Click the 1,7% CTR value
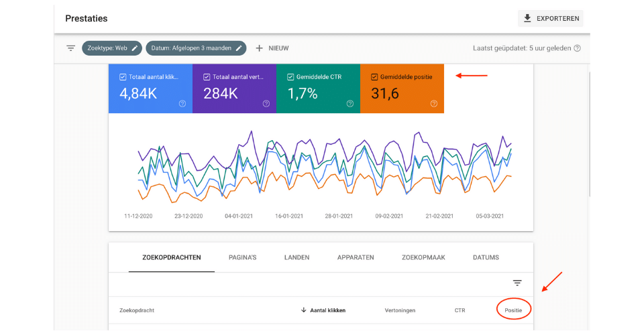 (x=303, y=94)
